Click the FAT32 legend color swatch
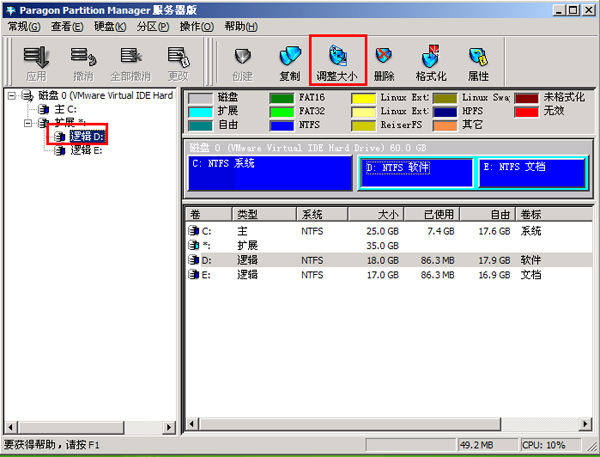The image size is (600, 457). 282,112
